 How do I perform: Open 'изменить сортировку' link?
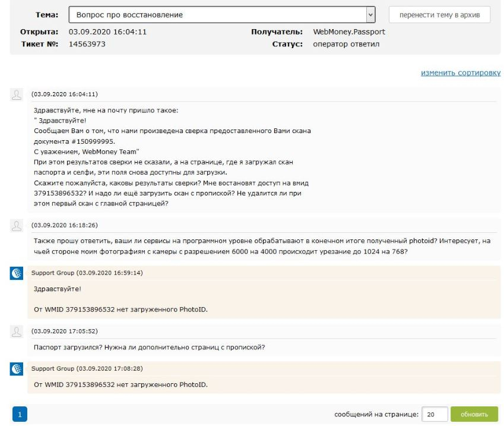point(461,73)
